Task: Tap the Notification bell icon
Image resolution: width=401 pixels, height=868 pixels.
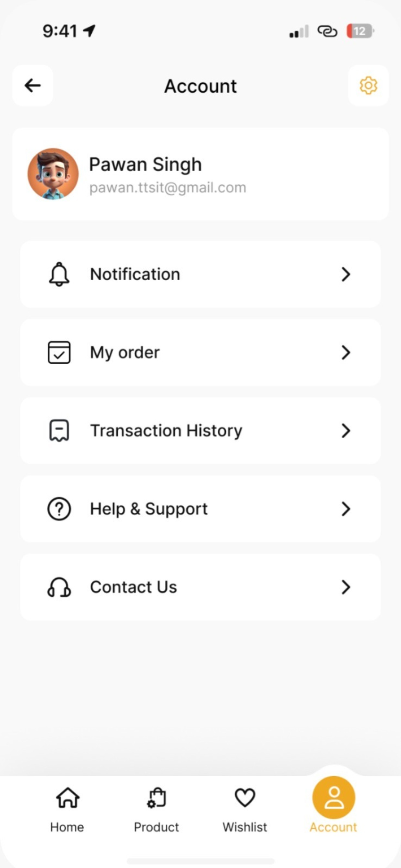Action: click(59, 274)
